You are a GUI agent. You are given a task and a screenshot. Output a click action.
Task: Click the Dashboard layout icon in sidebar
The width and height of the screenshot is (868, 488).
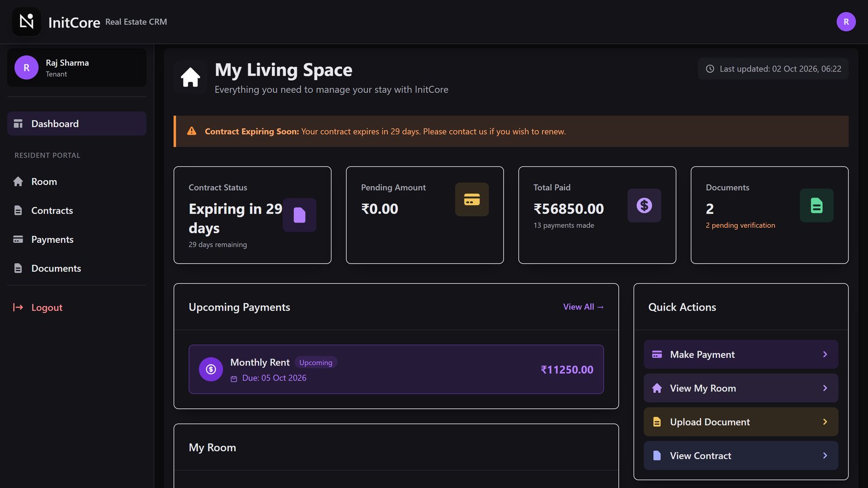click(18, 124)
